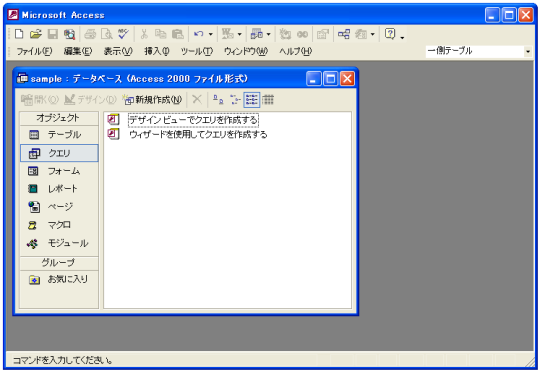Click the Save floppy disk icon
The height and width of the screenshot is (372, 540).
[x=53, y=34]
